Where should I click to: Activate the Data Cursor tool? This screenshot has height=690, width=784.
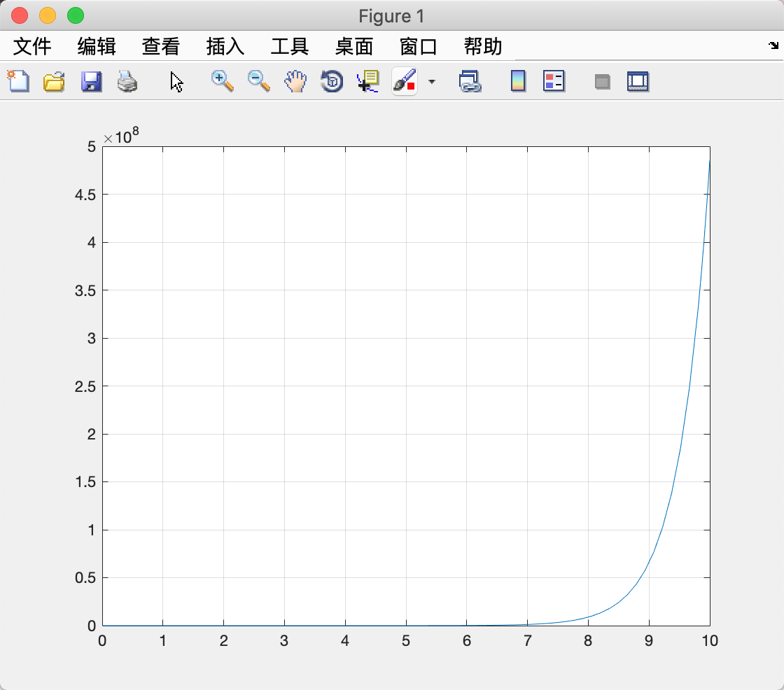(368, 81)
